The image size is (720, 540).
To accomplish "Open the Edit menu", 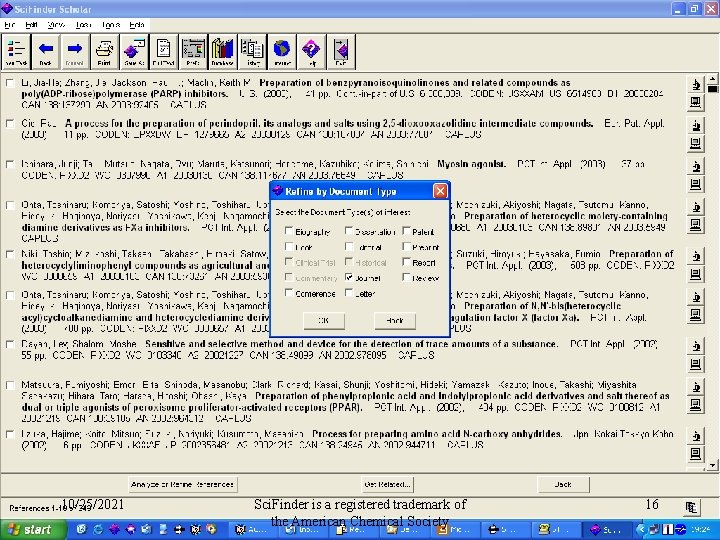I will pyautogui.click(x=31, y=25).
